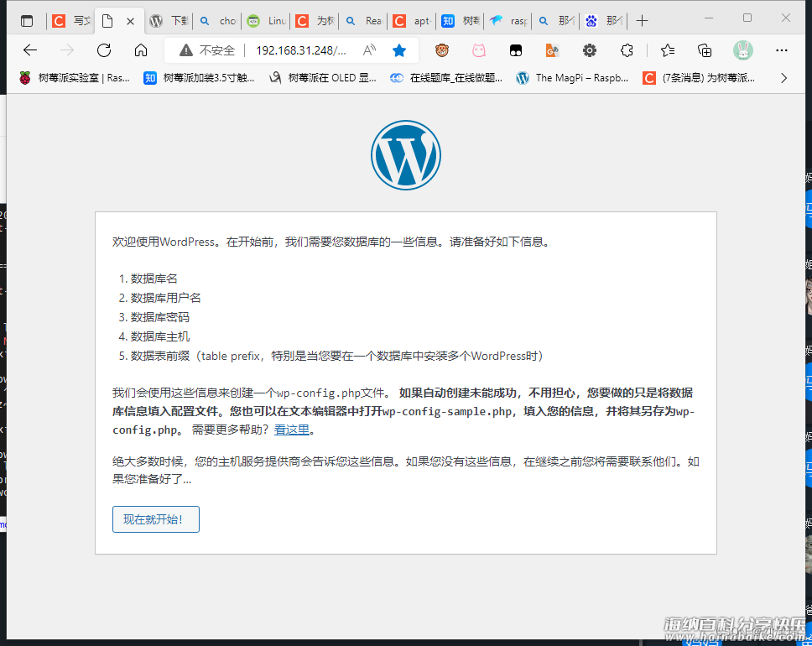Switch to the 'Linu' tab
812x646 pixels.
[266, 21]
